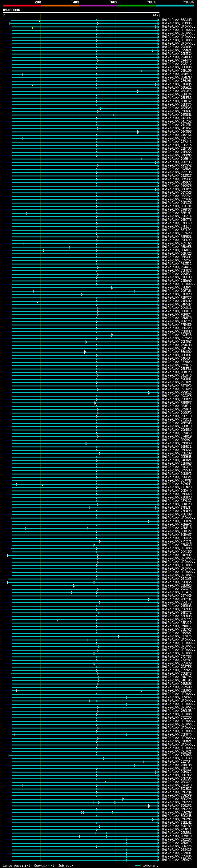This screenshot has width=197, height=868.
Task: Select hit label UniRef100_P93135
Action: (177, 172)
